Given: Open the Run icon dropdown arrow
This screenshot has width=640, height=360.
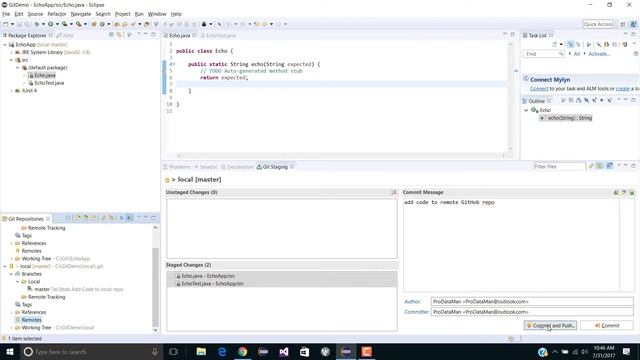Looking at the screenshot, I should [57, 24].
